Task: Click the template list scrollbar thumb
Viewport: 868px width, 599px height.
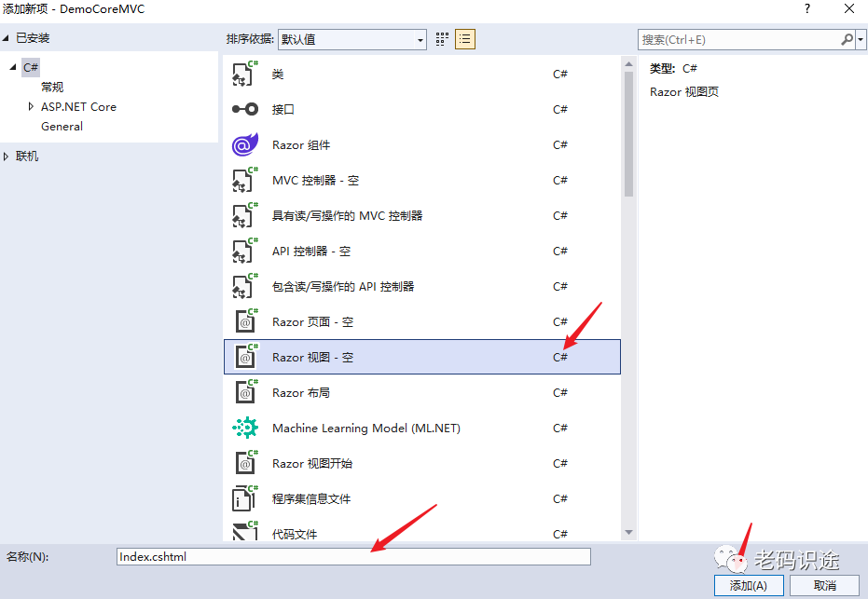Action: tap(628, 134)
